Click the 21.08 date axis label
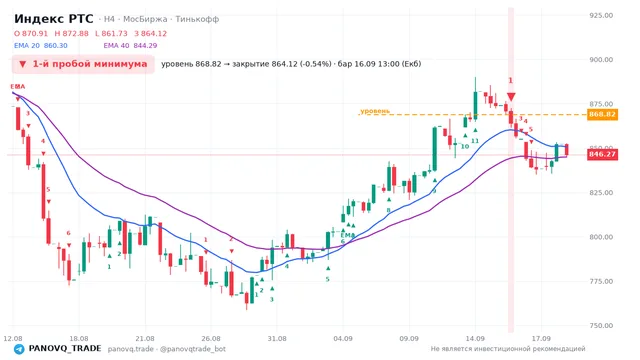 pyautogui.click(x=145, y=339)
